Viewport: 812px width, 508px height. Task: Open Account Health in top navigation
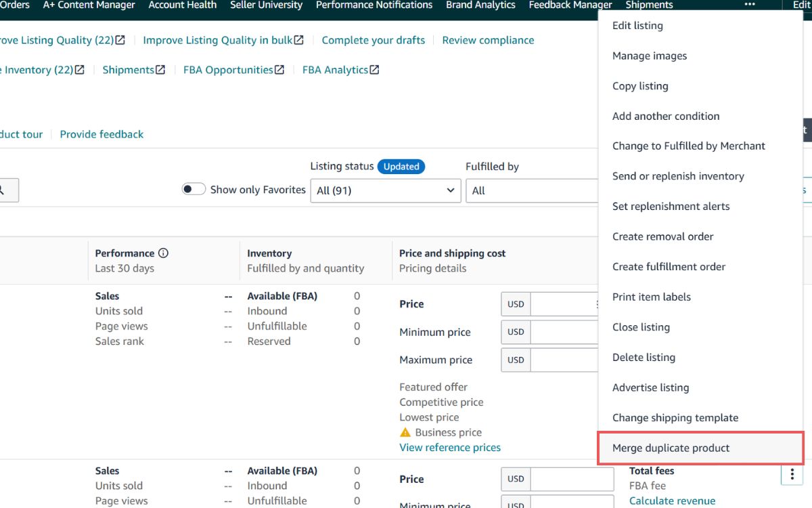click(183, 5)
